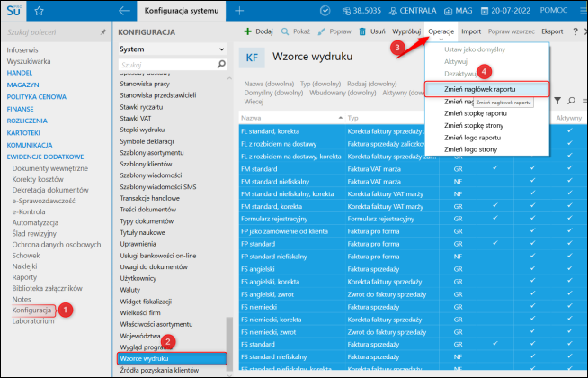Click the filter funnel icon

[557, 101]
